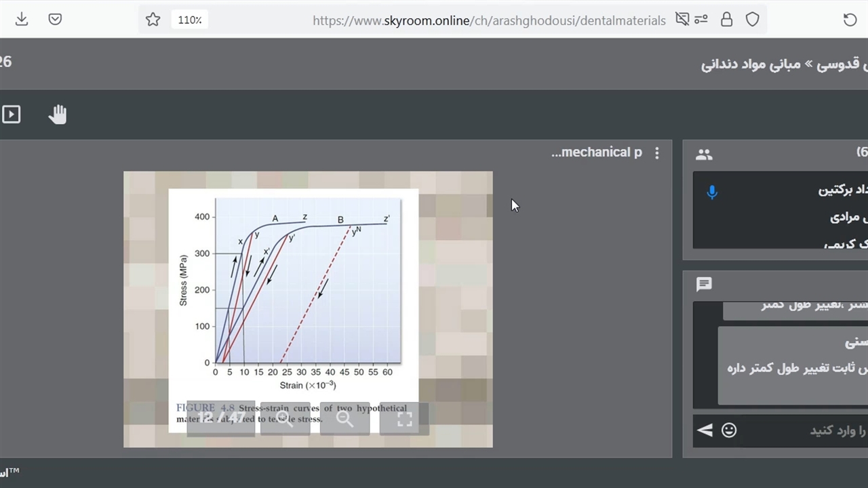Enter fullscreen mode for the slide

click(404, 420)
